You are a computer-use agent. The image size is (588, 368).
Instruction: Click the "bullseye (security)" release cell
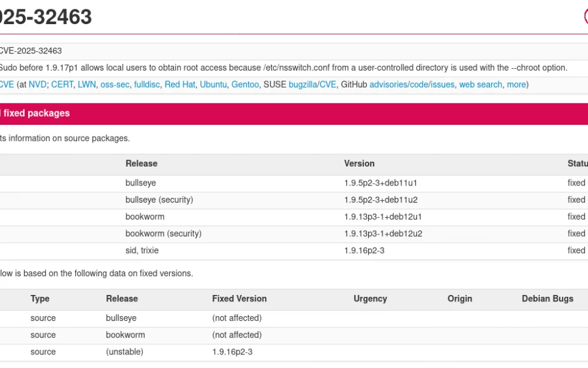coord(159,200)
